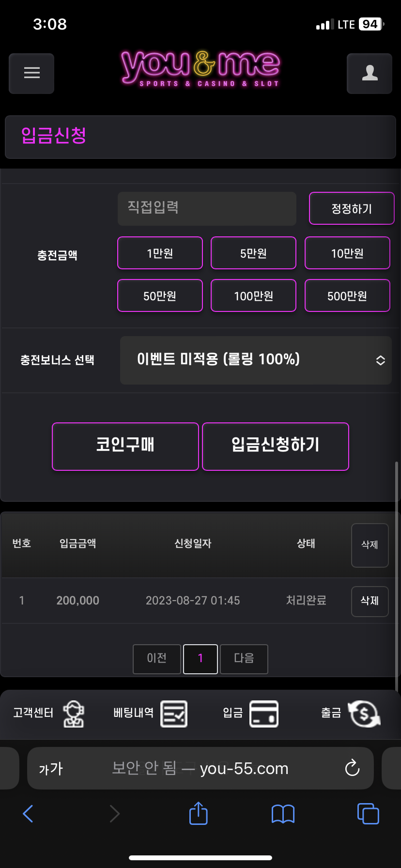Tap the Safari share icon

pyautogui.click(x=198, y=813)
